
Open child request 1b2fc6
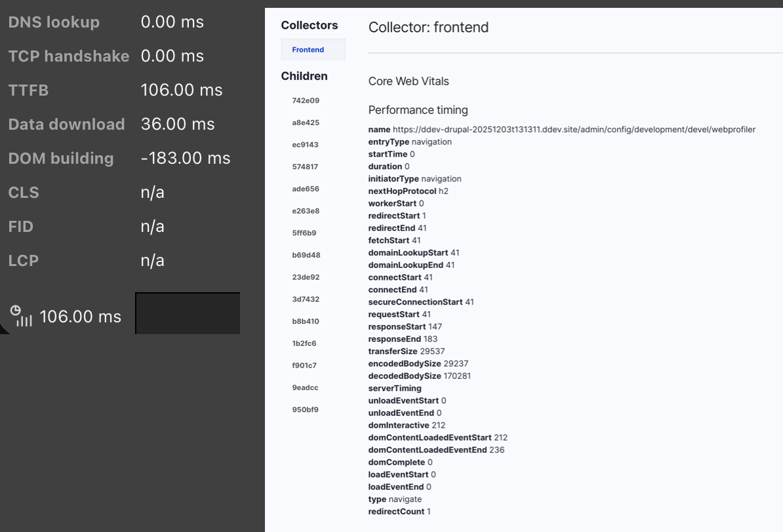point(304,343)
